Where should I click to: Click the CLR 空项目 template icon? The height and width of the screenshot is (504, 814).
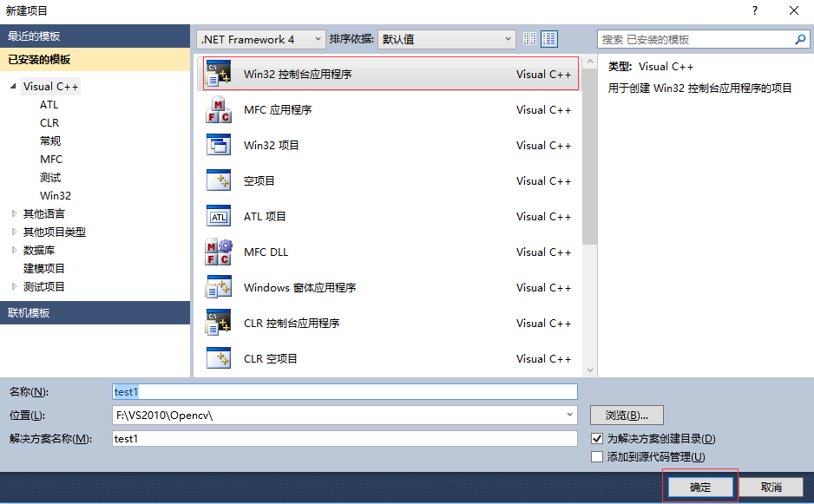pos(219,358)
